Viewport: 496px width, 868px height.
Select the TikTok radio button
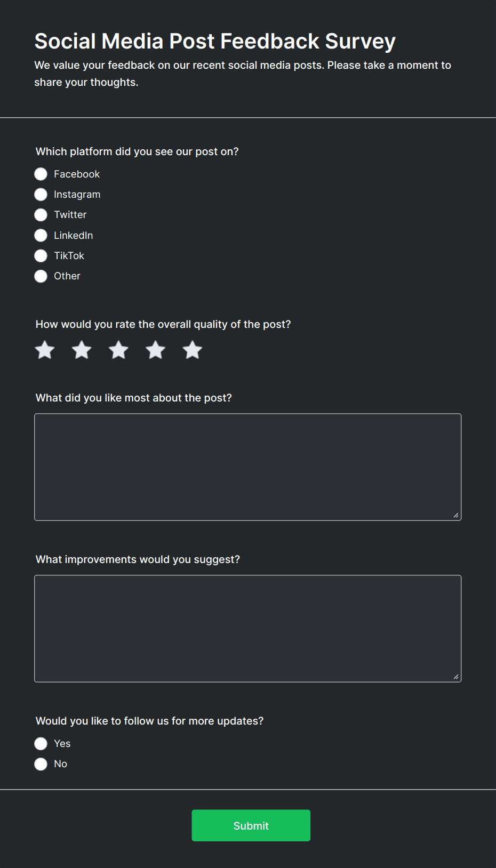click(x=41, y=255)
